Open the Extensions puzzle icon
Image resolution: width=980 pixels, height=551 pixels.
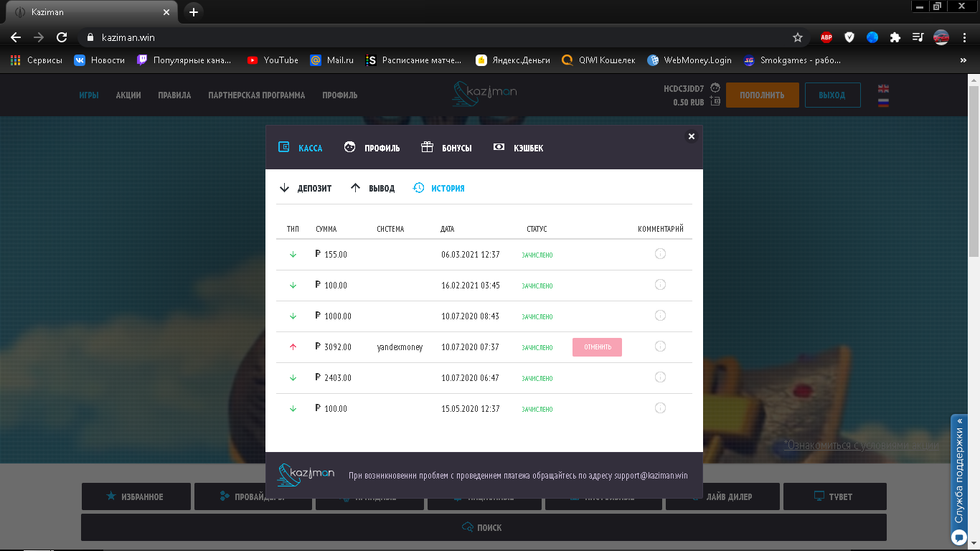(x=895, y=37)
